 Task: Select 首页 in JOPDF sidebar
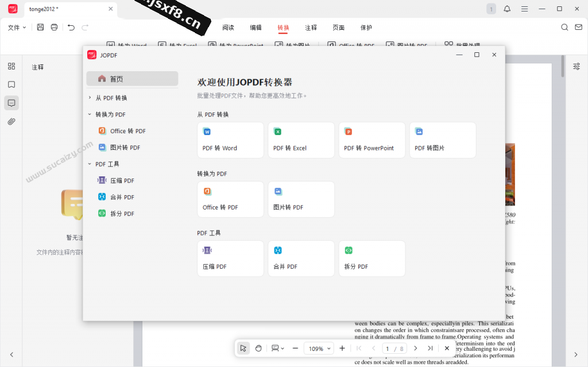pyautogui.click(x=132, y=79)
